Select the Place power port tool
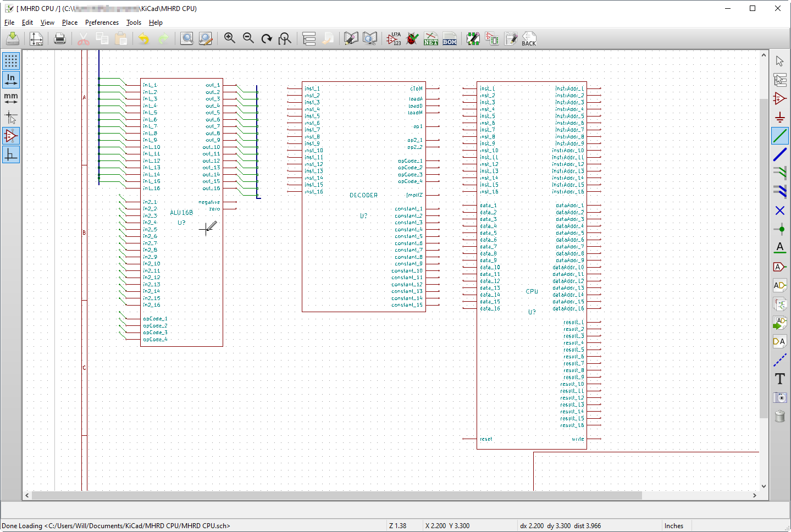Viewport: 791px width, 532px height. [x=779, y=117]
